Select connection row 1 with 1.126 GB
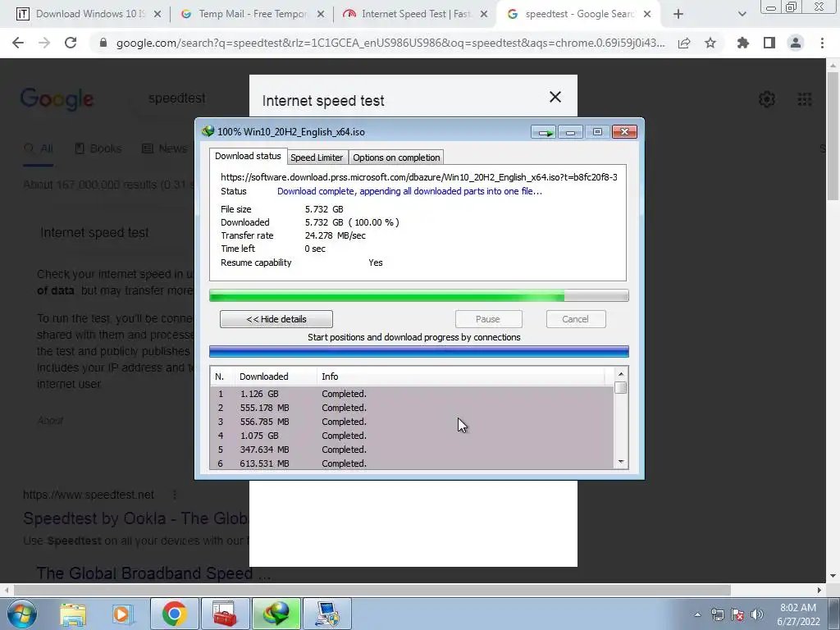The height and width of the screenshot is (630, 840). (412, 394)
